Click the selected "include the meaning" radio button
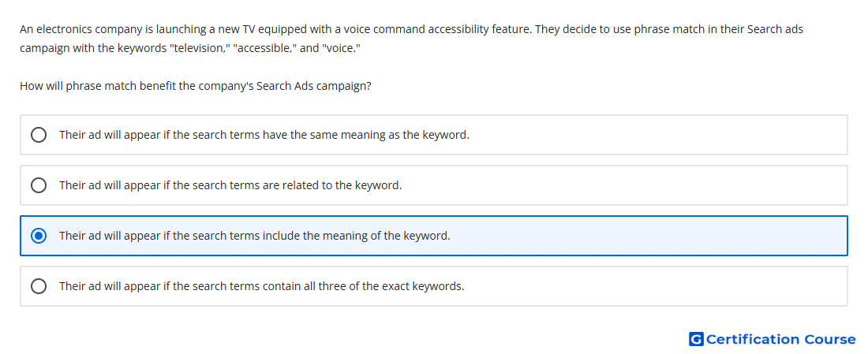The width and height of the screenshot is (868, 354). point(39,237)
